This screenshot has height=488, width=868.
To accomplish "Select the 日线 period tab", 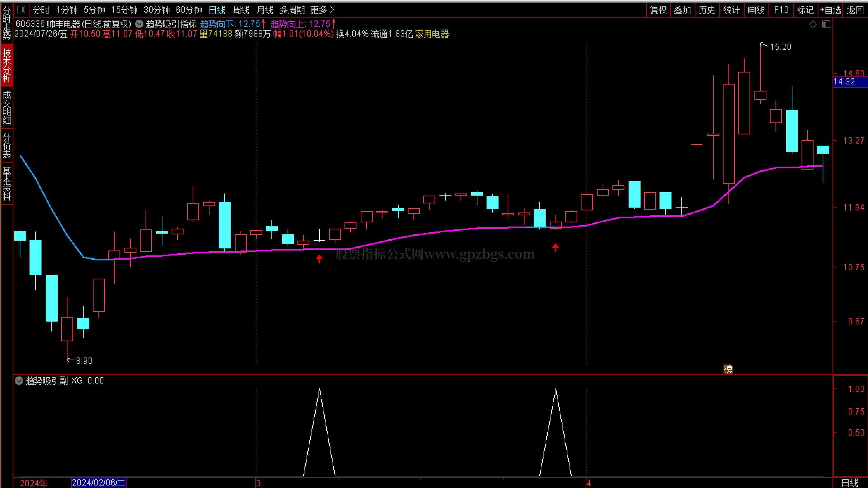I will 217,10.
